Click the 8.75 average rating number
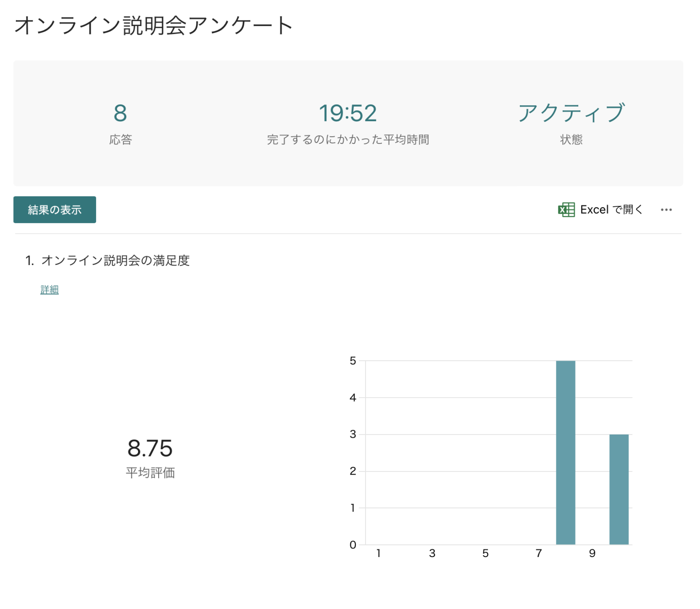700x609 pixels. [x=150, y=448]
